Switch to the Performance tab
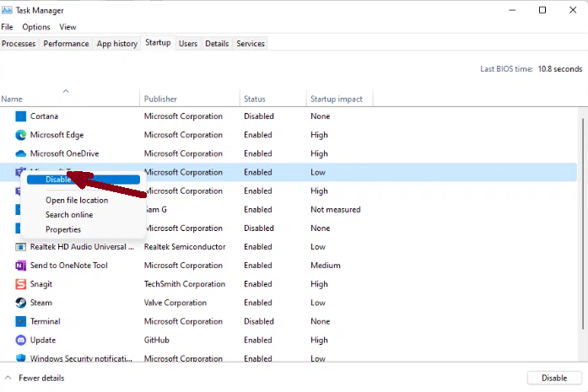This screenshot has width=588, height=392. click(x=66, y=44)
